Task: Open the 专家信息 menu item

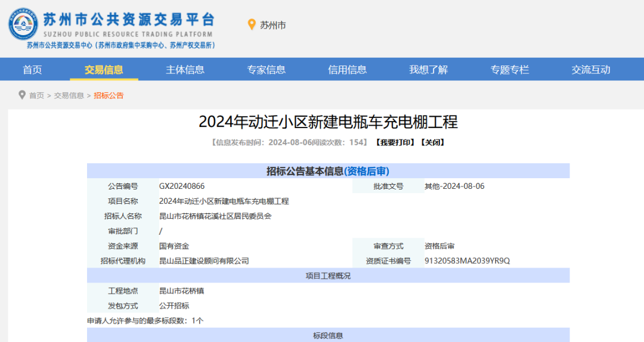Action: (x=266, y=70)
